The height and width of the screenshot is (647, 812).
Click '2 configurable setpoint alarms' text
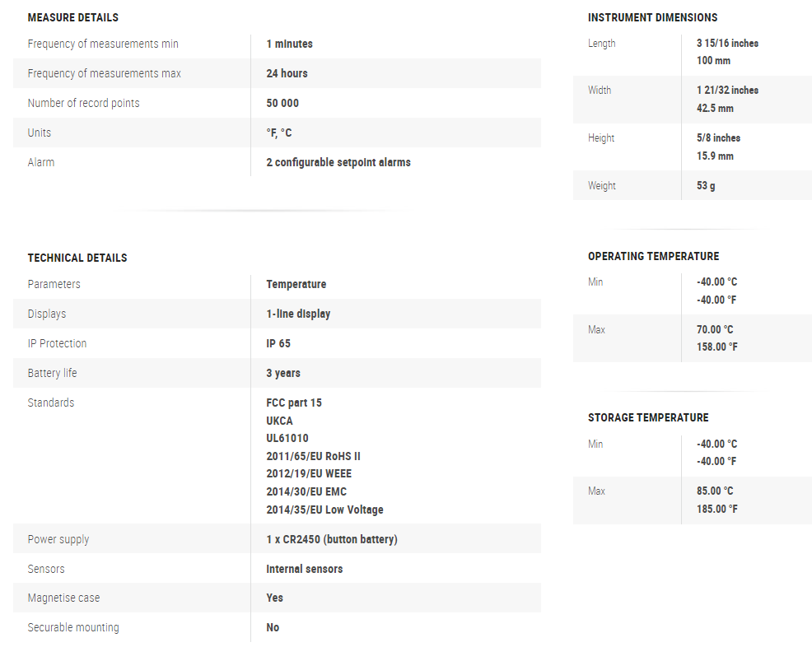(338, 162)
